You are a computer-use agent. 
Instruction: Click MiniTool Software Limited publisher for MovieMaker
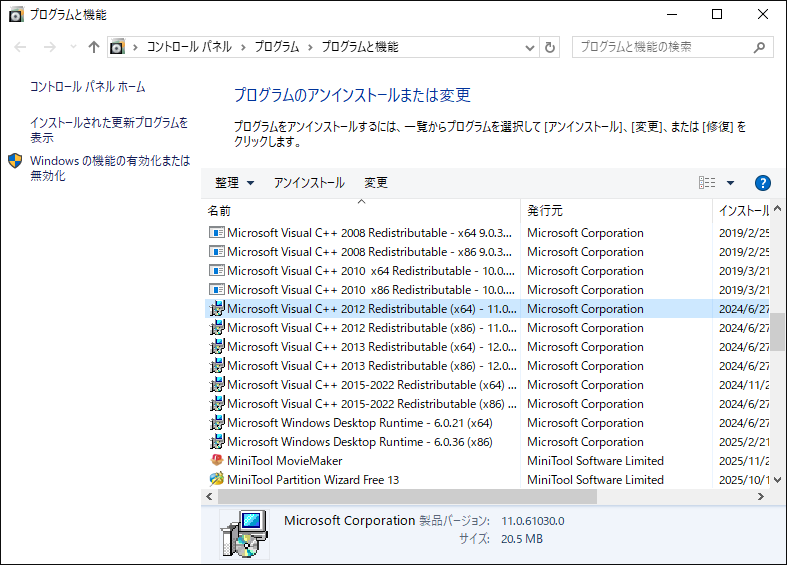point(595,461)
